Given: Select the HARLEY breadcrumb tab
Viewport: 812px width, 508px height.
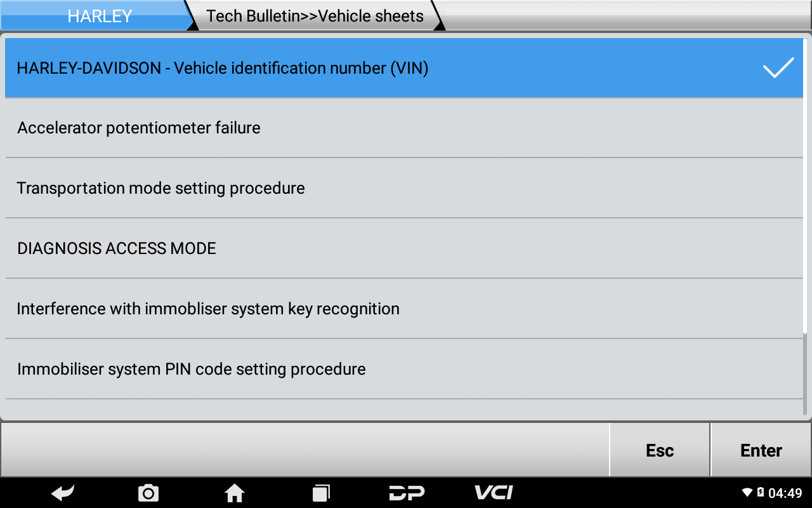Looking at the screenshot, I should point(98,16).
